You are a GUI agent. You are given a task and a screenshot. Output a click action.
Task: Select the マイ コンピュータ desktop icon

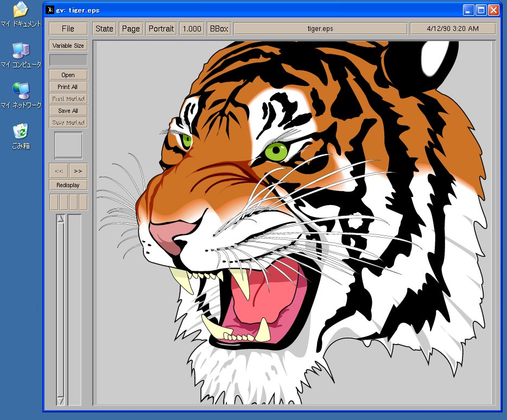21,55
